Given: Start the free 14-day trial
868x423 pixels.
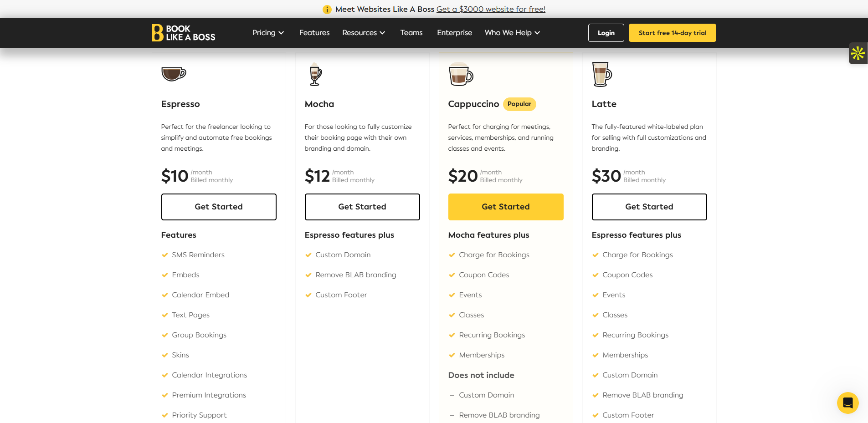Looking at the screenshot, I should pos(673,33).
